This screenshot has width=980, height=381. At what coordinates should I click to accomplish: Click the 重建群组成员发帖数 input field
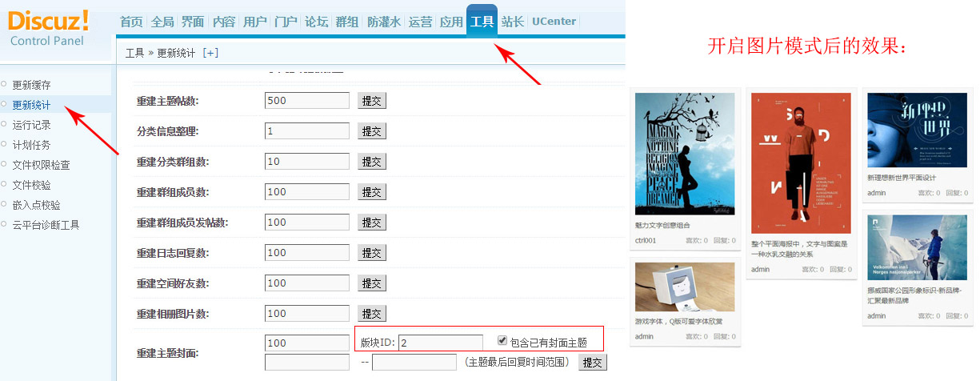(307, 222)
